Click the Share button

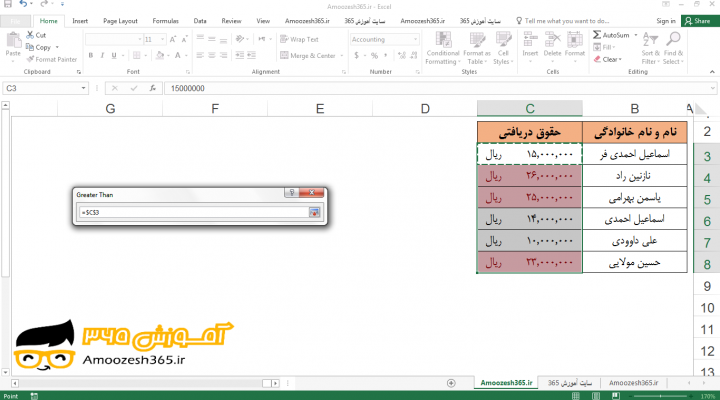pyautogui.click(x=698, y=21)
